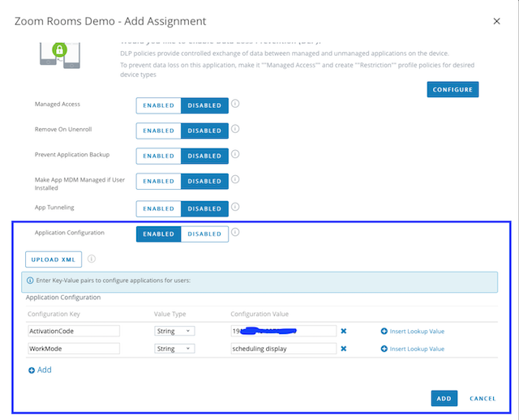The height and width of the screenshot is (420, 519).
Task: Click Insert Lookup Value link for ActivationCode
Action: (417, 332)
